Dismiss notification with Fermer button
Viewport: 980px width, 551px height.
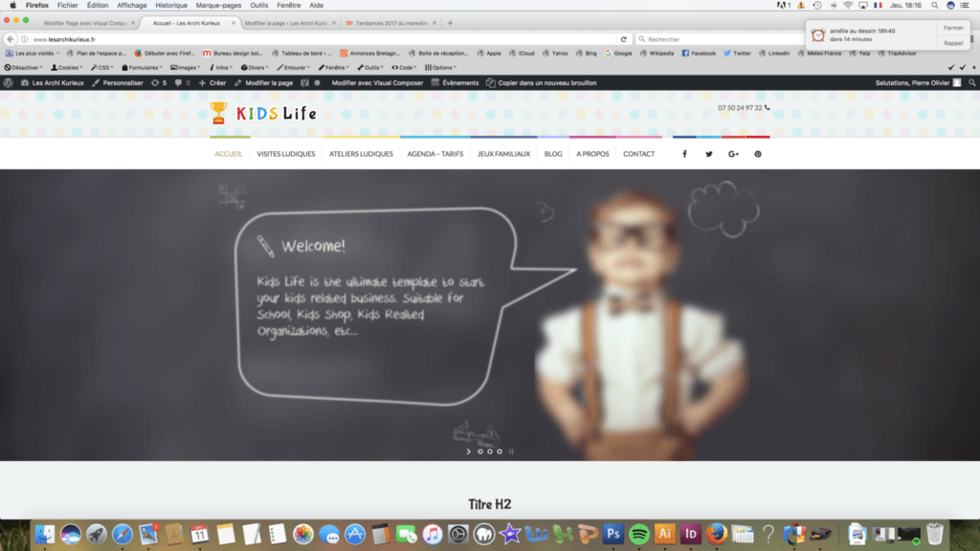coord(953,28)
